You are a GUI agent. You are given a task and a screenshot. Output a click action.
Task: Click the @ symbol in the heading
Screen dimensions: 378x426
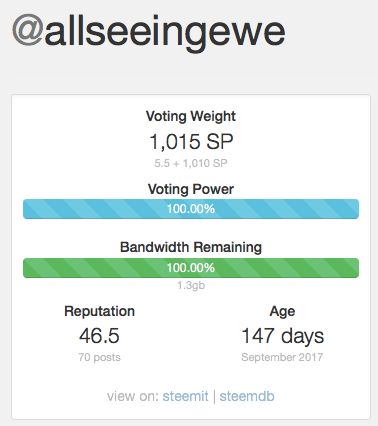28,31
